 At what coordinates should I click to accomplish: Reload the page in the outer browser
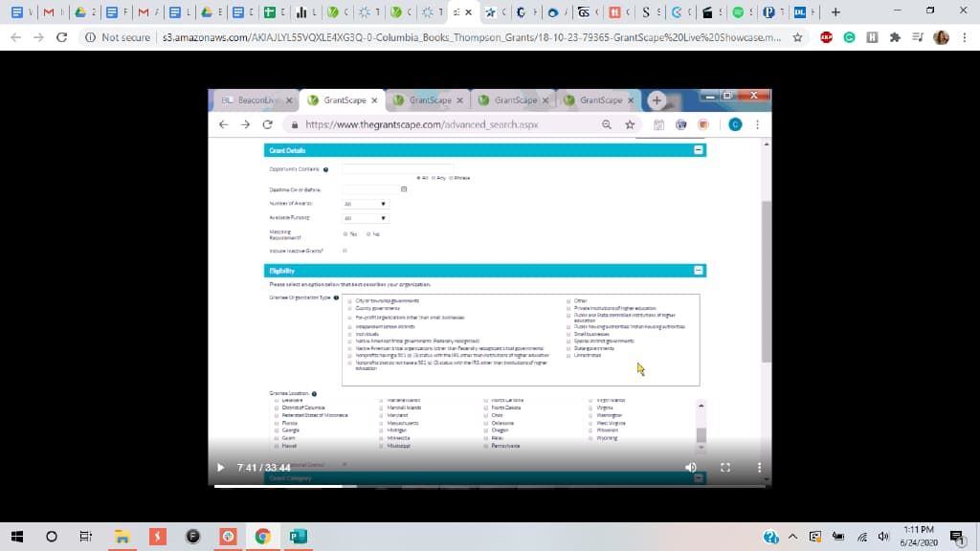coord(61,37)
